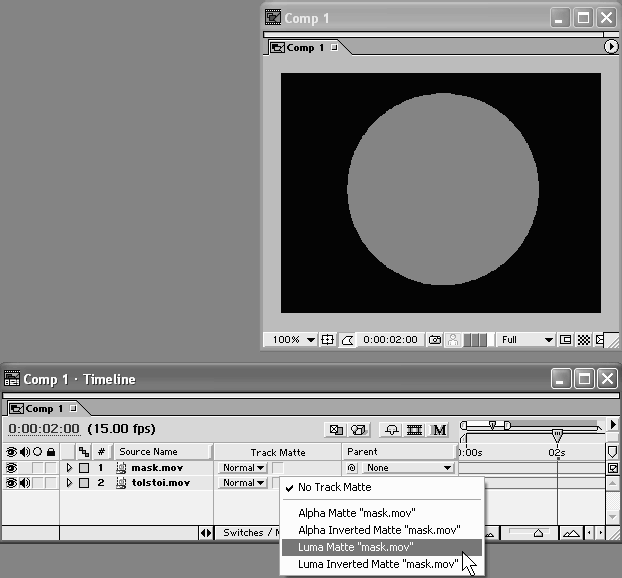622x578 pixels.
Task: Hide the mask.mov layer video eye
Action: pyautogui.click(x=11, y=468)
